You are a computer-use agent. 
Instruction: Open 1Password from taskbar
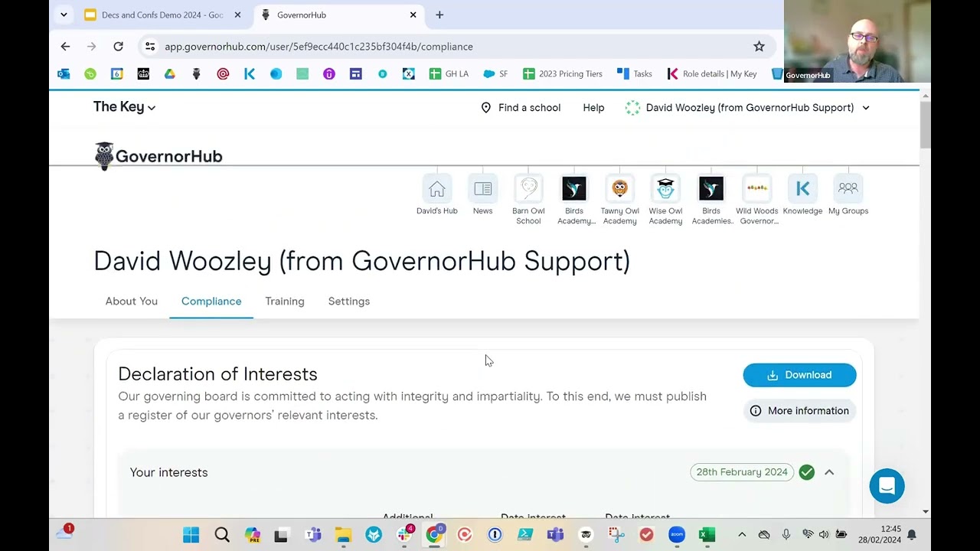(495, 535)
